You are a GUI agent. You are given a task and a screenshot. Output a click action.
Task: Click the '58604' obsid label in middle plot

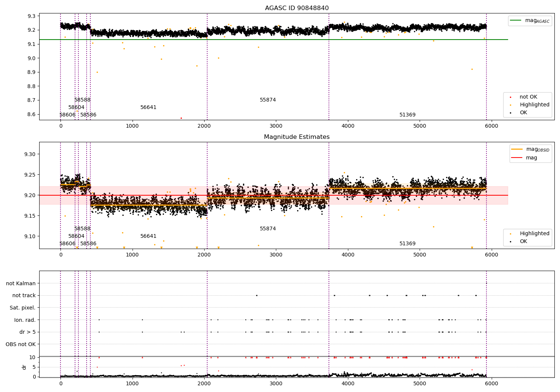tap(76, 236)
